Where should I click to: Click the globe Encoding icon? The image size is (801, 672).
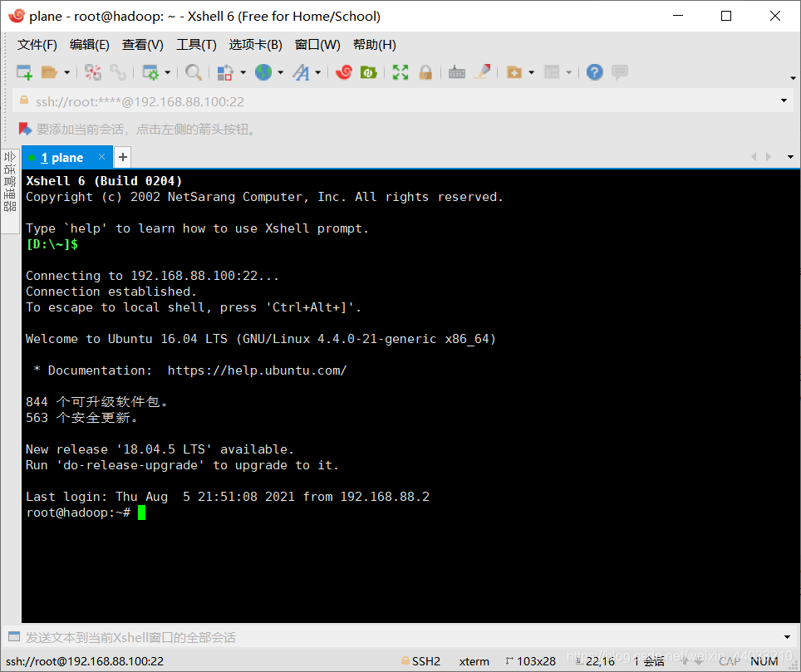click(x=263, y=72)
